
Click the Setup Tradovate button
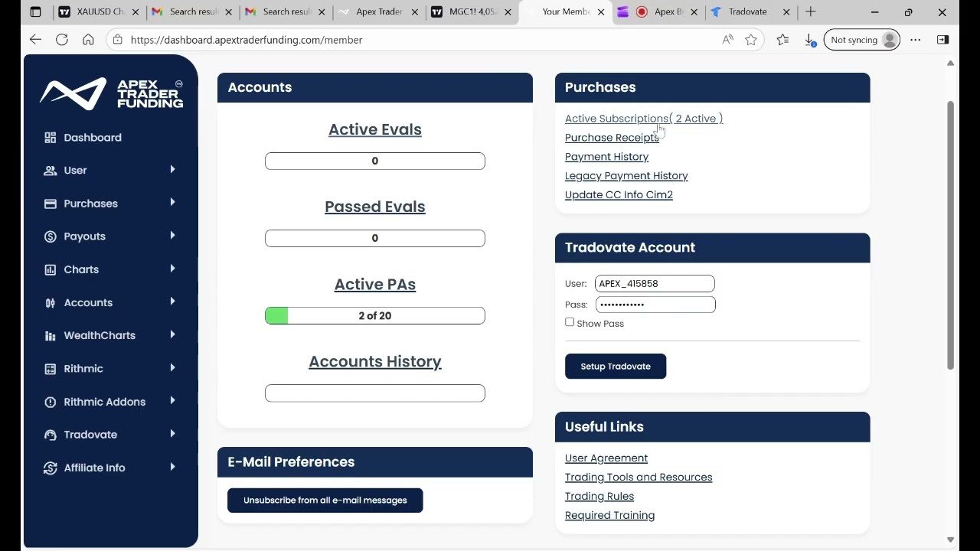[x=616, y=367]
